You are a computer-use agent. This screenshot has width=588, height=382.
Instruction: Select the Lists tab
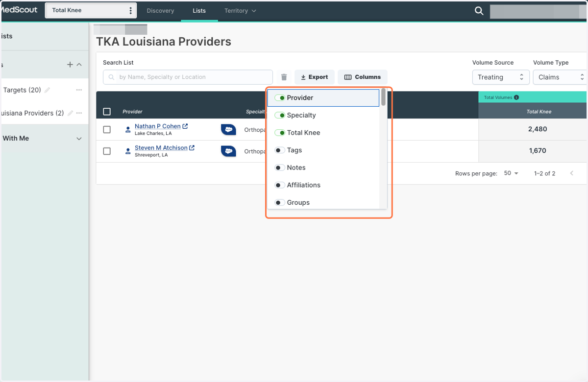(x=199, y=11)
